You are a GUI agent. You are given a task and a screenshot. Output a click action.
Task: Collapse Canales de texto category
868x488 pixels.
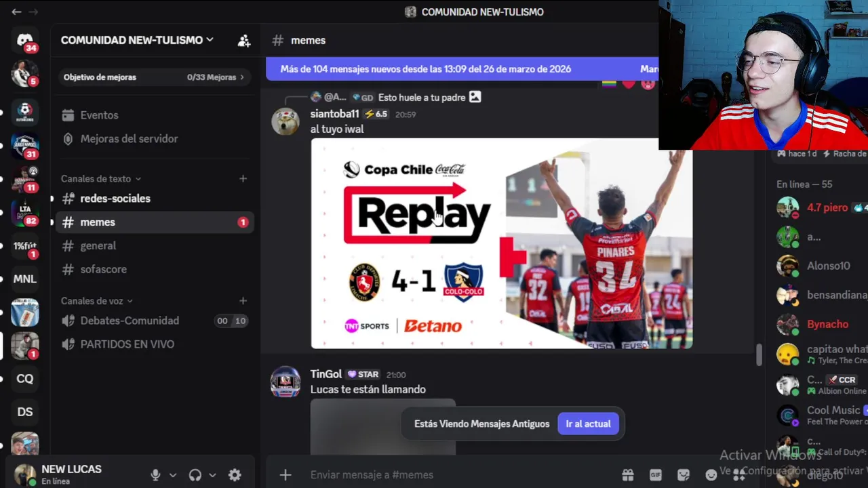point(101,179)
